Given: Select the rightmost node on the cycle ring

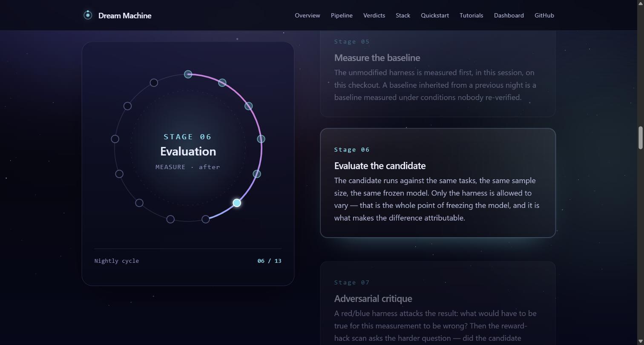Looking at the screenshot, I should [261, 139].
